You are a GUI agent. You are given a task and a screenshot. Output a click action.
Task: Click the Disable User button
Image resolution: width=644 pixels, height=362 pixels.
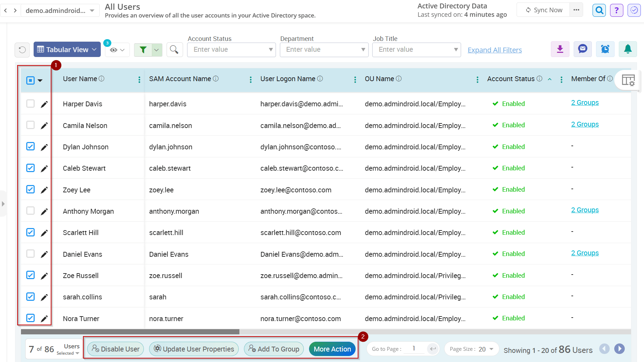point(115,349)
